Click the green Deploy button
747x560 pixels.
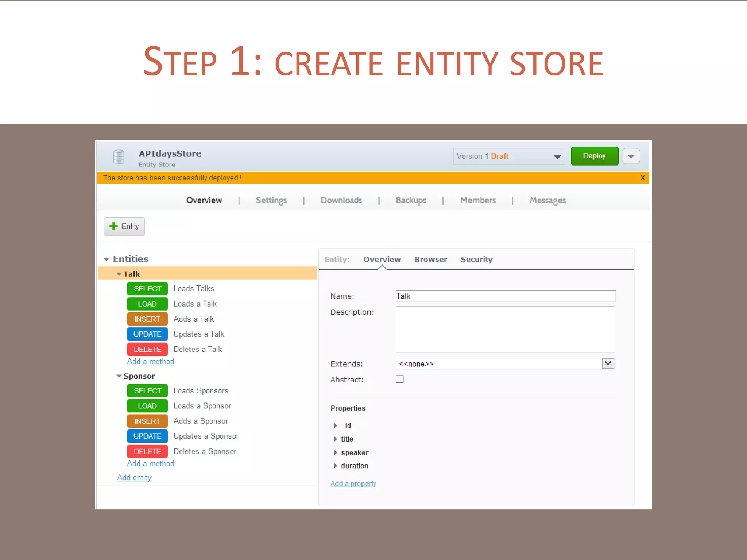(594, 156)
